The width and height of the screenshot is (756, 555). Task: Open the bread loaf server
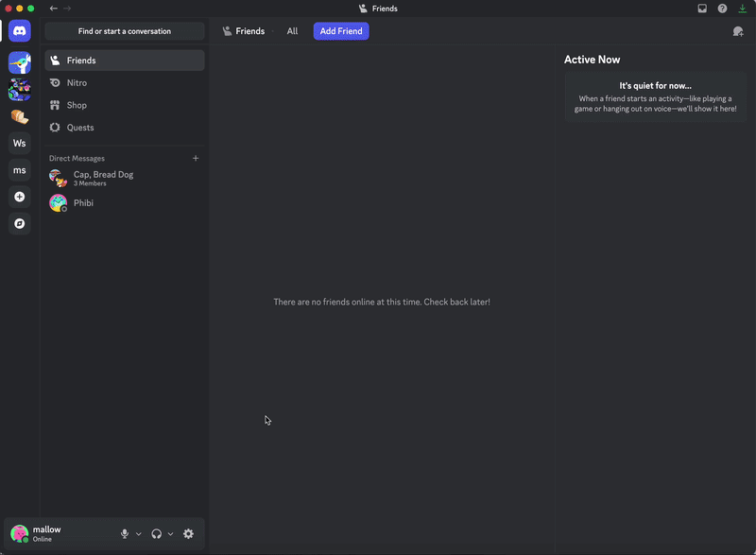pos(20,116)
